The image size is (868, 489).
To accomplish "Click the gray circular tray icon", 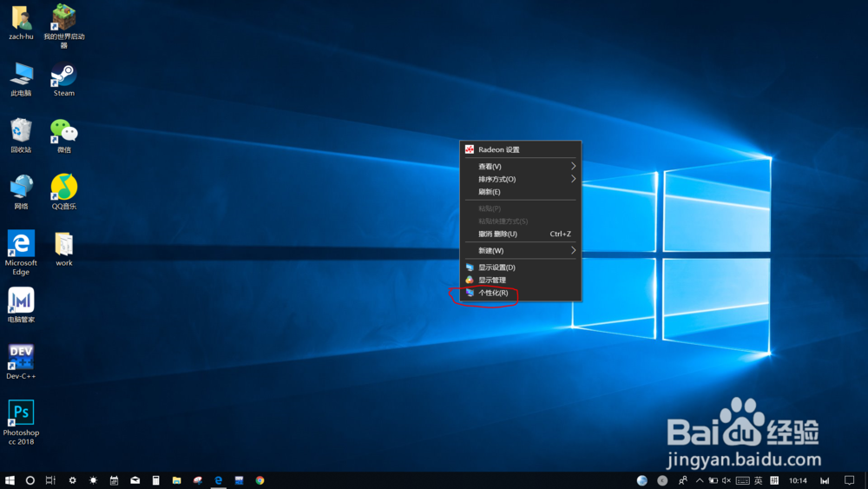I will [x=662, y=480].
